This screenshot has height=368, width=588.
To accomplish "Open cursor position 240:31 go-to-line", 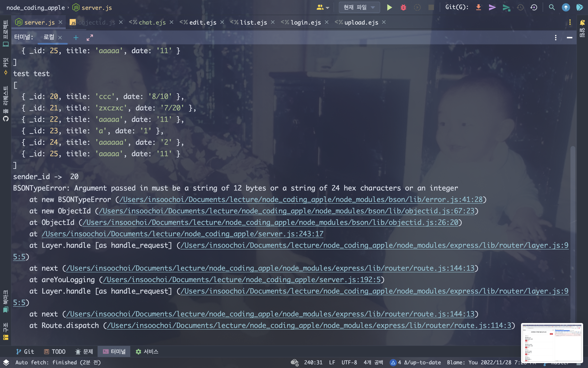I will pyautogui.click(x=313, y=362).
